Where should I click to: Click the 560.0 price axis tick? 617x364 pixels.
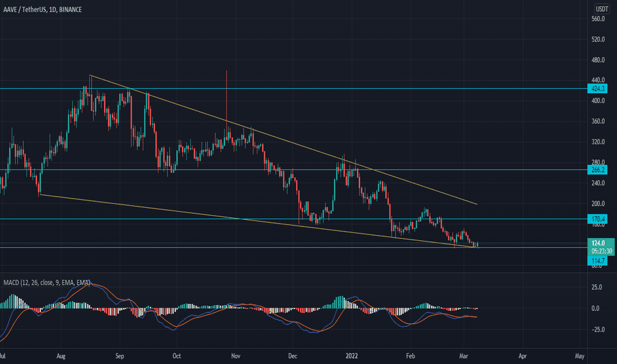click(598, 19)
